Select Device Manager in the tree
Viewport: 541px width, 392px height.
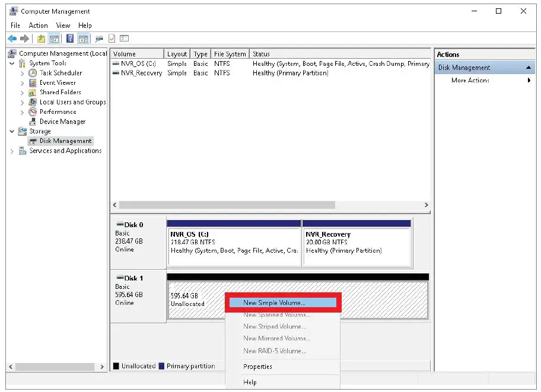coord(62,122)
